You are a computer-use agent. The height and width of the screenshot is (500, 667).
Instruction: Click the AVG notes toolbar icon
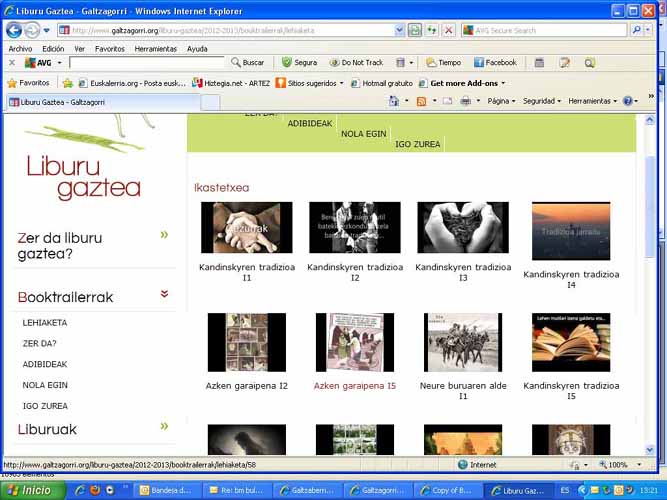click(x=564, y=63)
